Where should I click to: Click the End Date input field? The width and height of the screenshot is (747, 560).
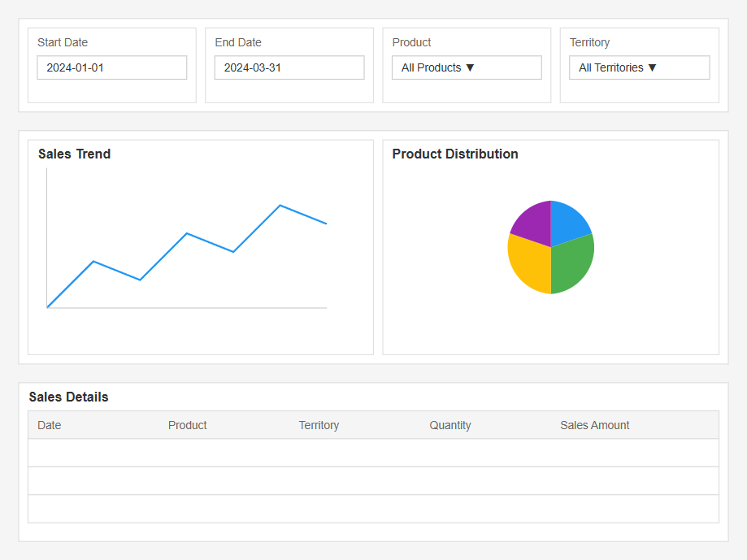(x=289, y=67)
